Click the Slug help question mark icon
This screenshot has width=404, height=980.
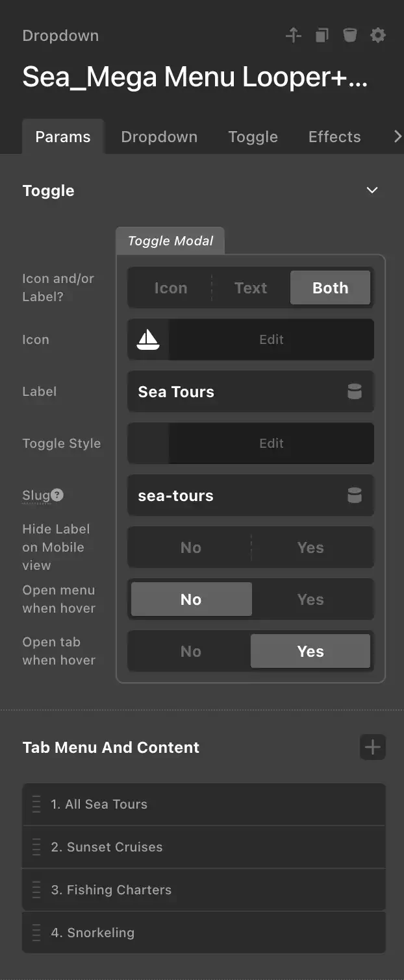point(57,495)
